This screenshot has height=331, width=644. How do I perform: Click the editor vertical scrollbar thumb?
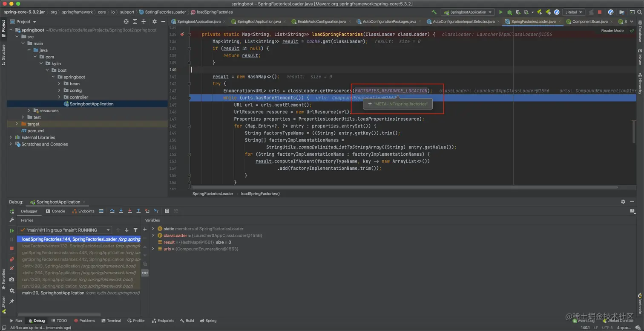pos(634,131)
